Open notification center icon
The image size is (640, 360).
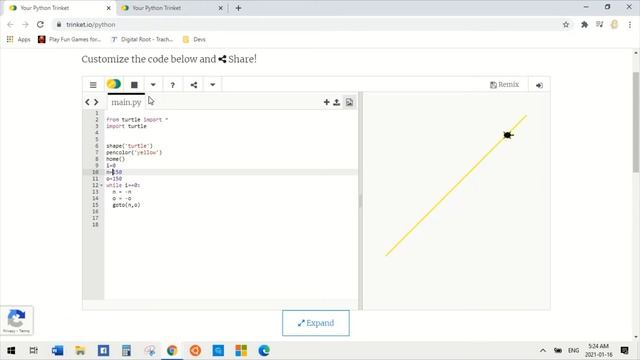(624, 351)
